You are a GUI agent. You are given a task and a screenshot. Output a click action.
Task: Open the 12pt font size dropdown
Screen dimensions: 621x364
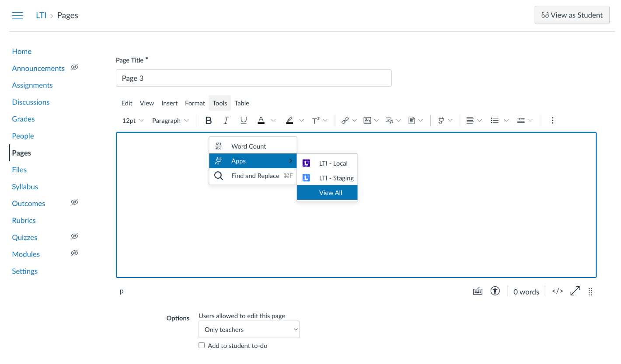click(x=133, y=121)
